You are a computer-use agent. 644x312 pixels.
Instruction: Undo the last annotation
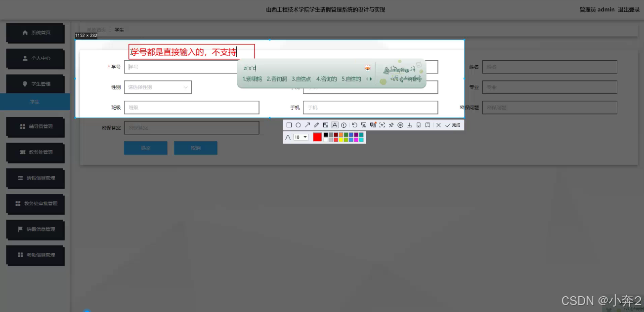355,125
